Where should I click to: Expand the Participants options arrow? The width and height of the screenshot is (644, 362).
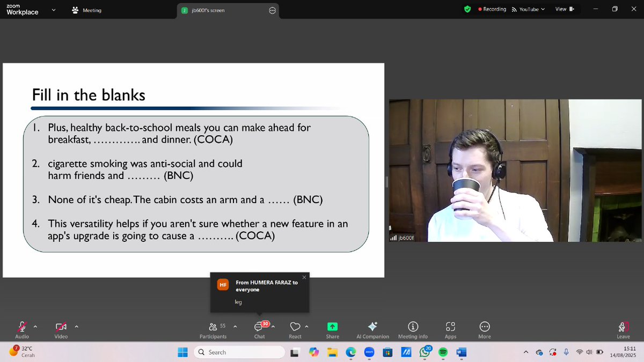pos(235,326)
